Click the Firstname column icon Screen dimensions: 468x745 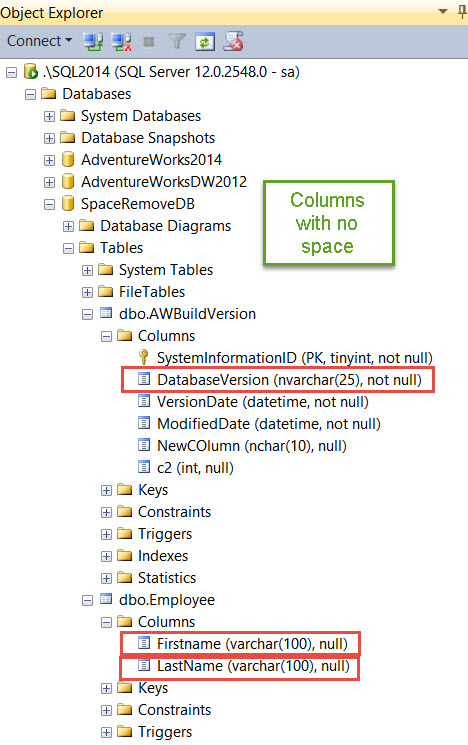(x=144, y=643)
